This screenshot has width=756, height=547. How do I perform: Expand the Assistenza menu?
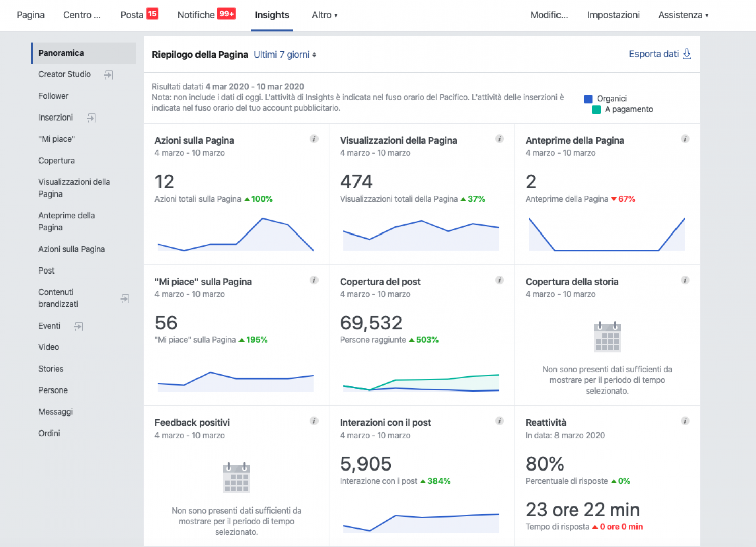(x=683, y=15)
